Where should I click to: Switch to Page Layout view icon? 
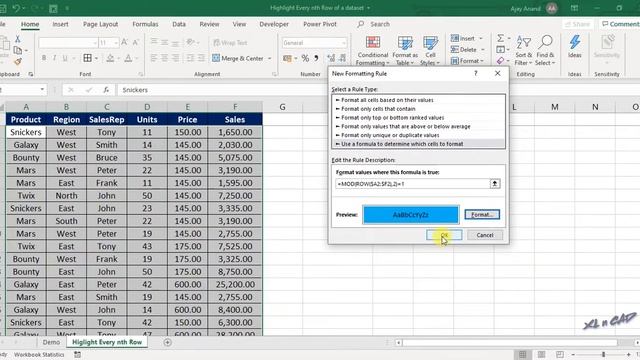pyautogui.click(x=541, y=355)
